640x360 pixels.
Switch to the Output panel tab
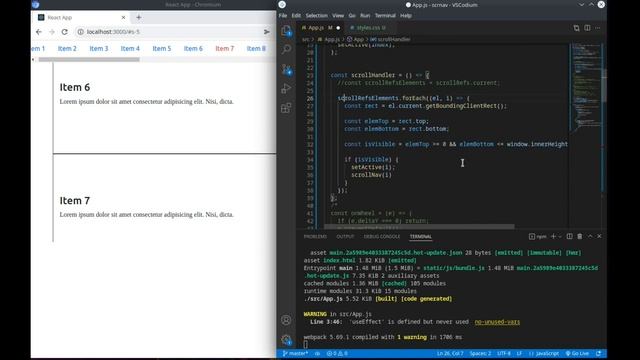(x=345, y=237)
